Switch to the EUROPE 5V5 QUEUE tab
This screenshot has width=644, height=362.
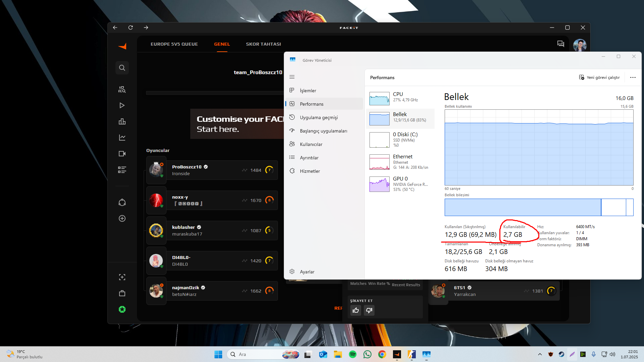pos(174,44)
